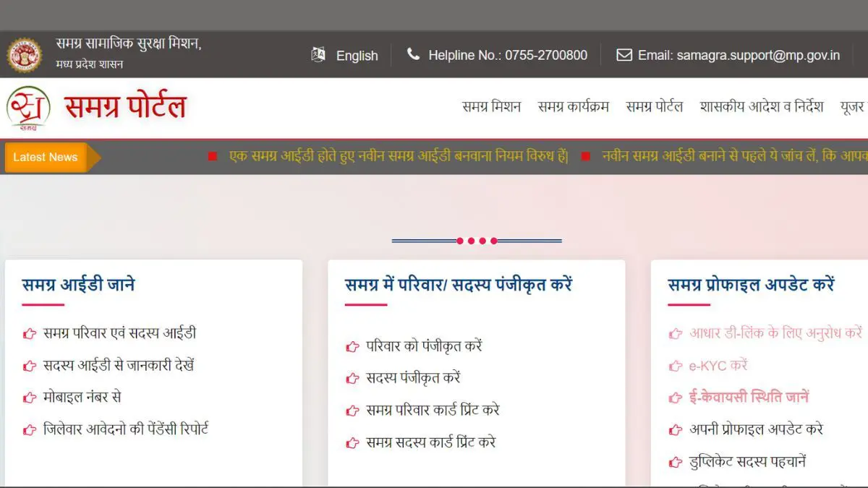Image resolution: width=868 pixels, height=488 pixels.
Task: Click the Samagra Portal logo icon
Action: 29,108
